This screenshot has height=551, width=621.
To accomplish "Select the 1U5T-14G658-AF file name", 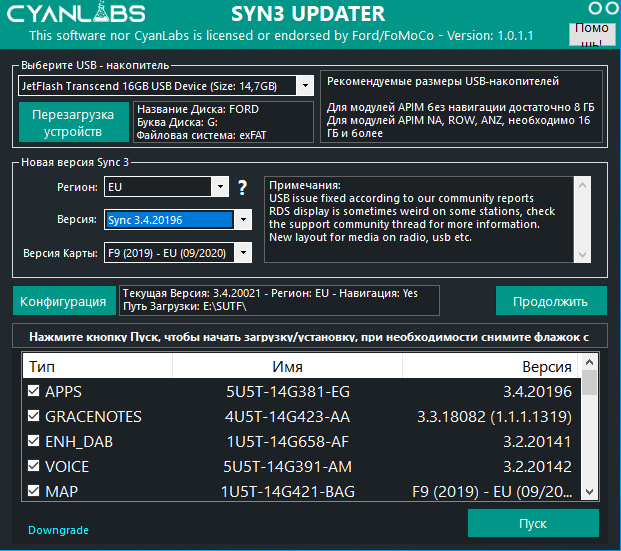I will [x=288, y=442].
